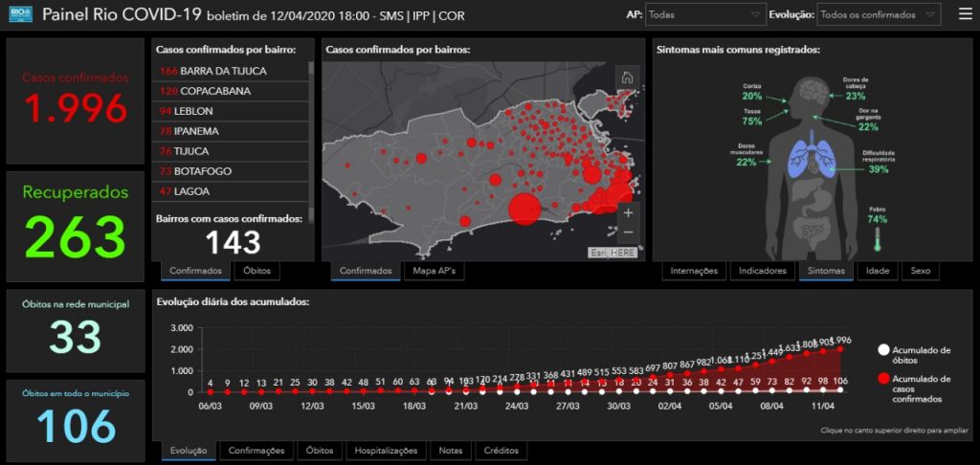Expand the Evolução Todos os confirmados dropdown
Screen dimensions: 980x465
coord(879,14)
